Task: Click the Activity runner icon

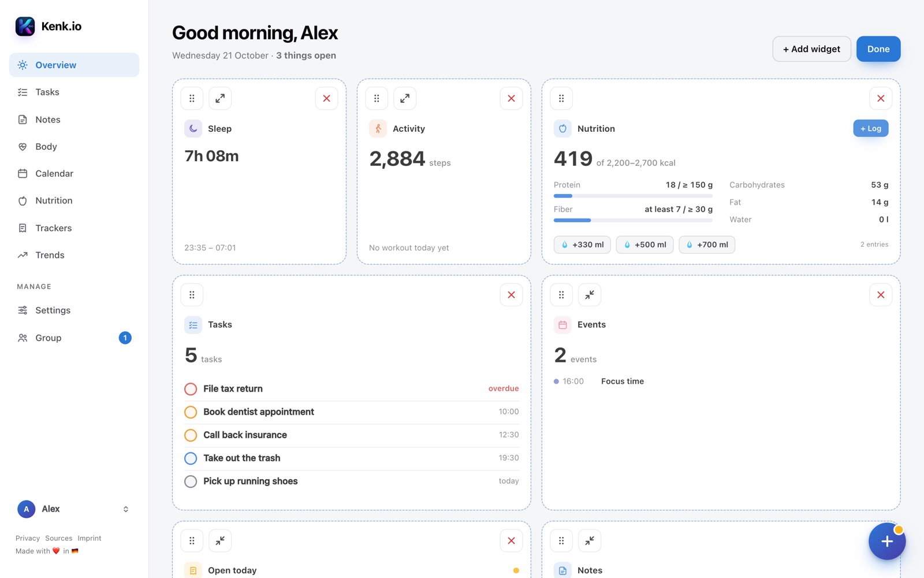Action: pos(378,128)
